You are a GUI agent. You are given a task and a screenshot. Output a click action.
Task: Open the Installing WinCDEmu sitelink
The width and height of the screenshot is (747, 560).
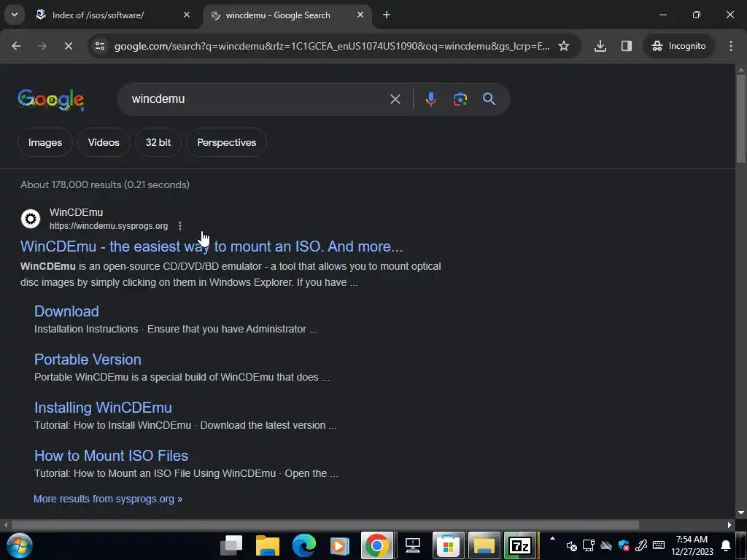tap(103, 408)
